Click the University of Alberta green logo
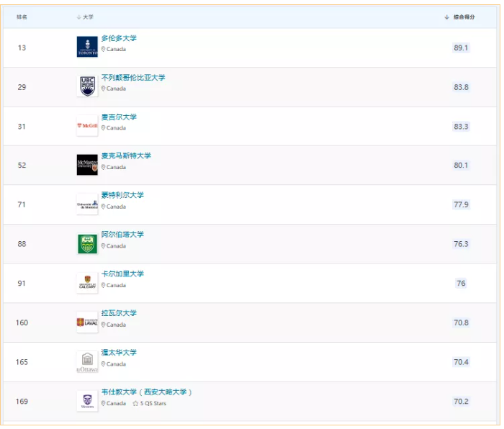The image size is (504, 429). pyautogui.click(x=87, y=244)
